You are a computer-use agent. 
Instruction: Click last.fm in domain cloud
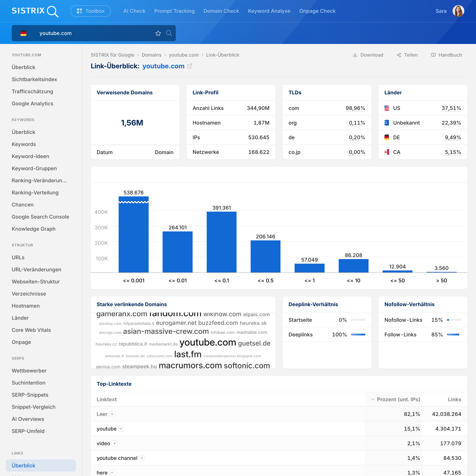[188, 354]
